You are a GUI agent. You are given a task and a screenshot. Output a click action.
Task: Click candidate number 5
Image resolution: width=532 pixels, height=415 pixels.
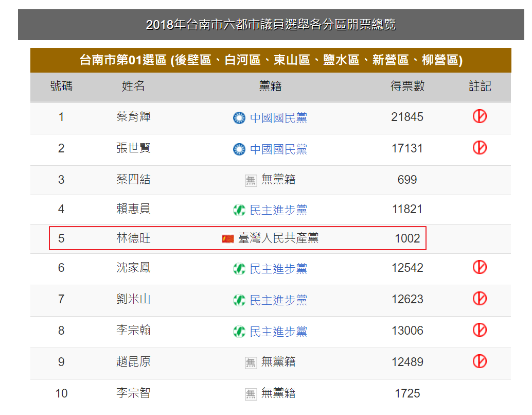tap(61, 238)
